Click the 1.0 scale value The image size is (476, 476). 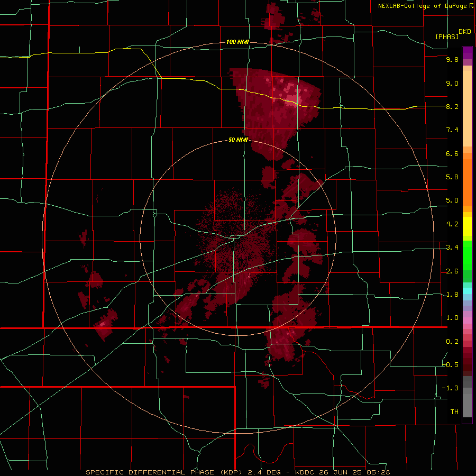click(452, 318)
